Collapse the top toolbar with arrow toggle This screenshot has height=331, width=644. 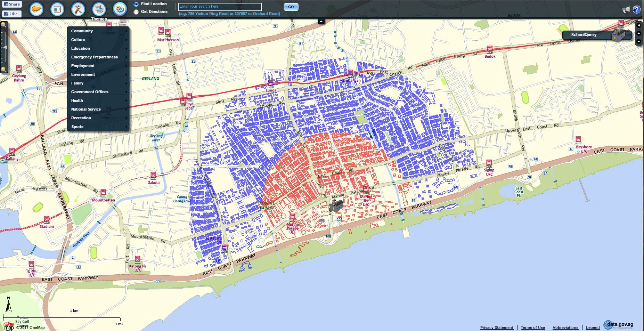(321, 21)
